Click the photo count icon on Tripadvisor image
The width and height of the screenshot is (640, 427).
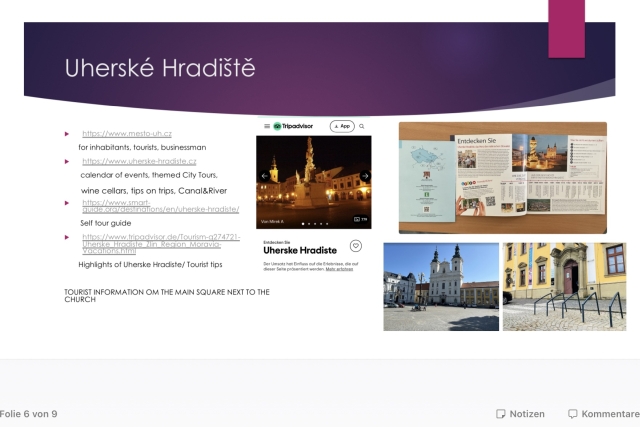(x=359, y=220)
